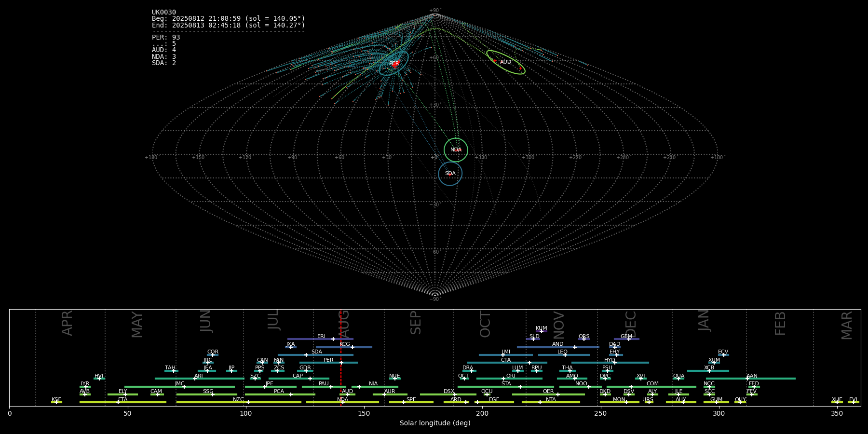Click the SDA radiant circle on sky map
This screenshot has width=868, height=434.
pyautogui.click(x=450, y=174)
